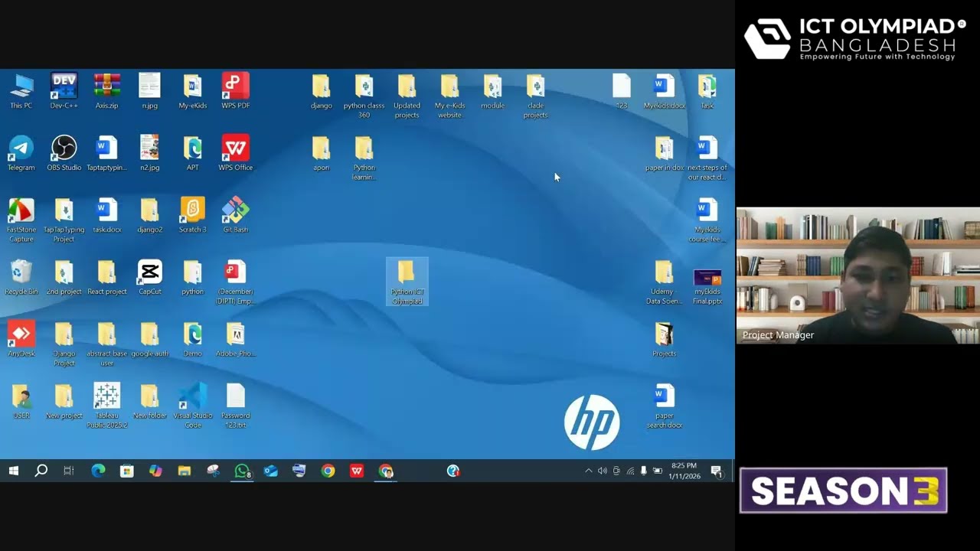The image size is (980, 551).
Task: Open FastStone Capture shortcut
Action: click(x=21, y=220)
